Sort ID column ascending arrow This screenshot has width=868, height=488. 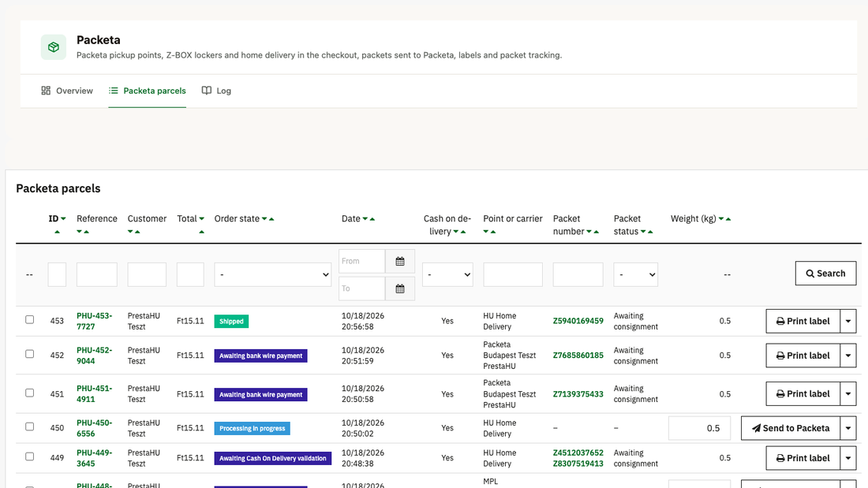tap(57, 232)
